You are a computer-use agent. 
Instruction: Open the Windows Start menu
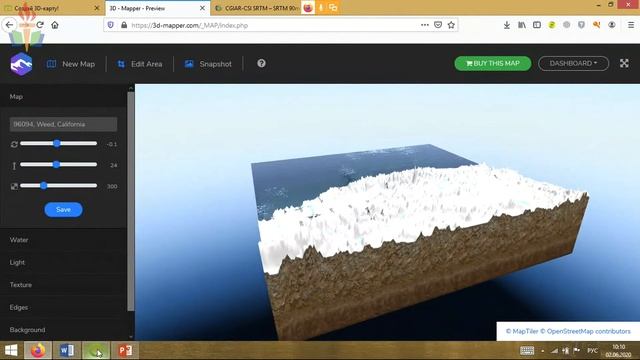(11, 350)
